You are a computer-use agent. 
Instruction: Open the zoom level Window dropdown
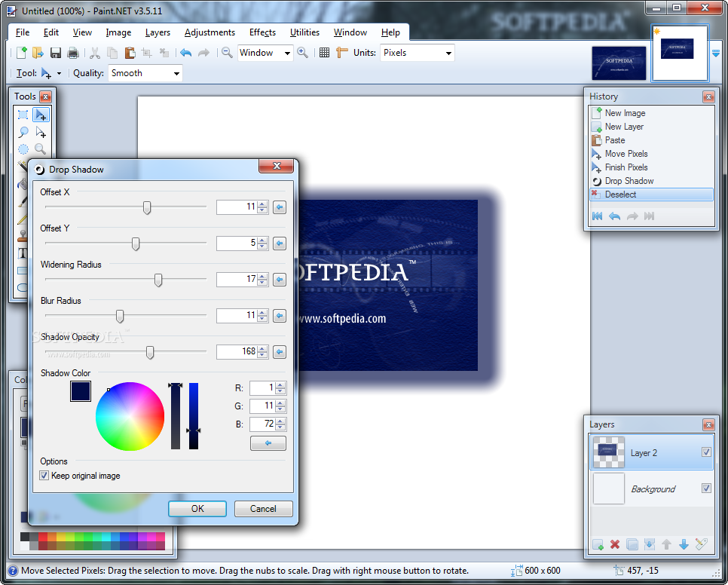287,53
